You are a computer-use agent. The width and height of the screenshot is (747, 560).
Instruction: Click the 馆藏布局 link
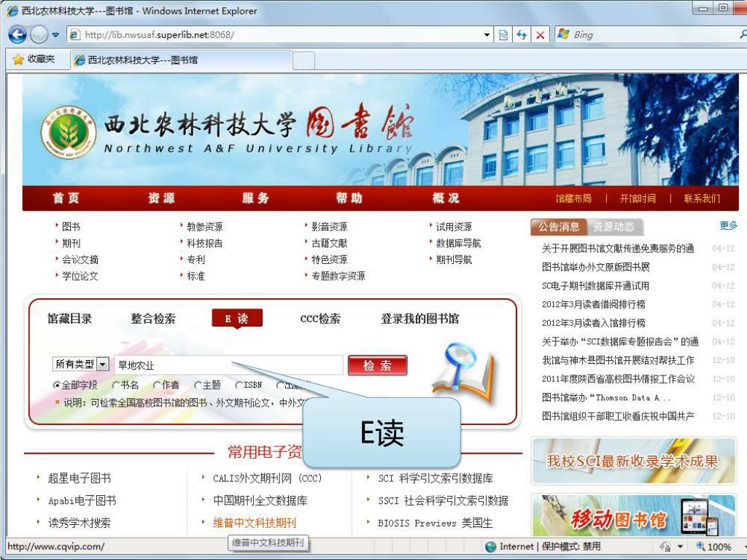pyautogui.click(x=573, y=198)
